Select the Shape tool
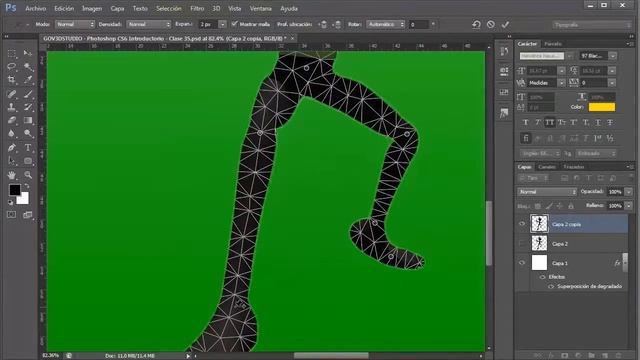The height and width of the screenshot is (360, 640). [28, 161]
